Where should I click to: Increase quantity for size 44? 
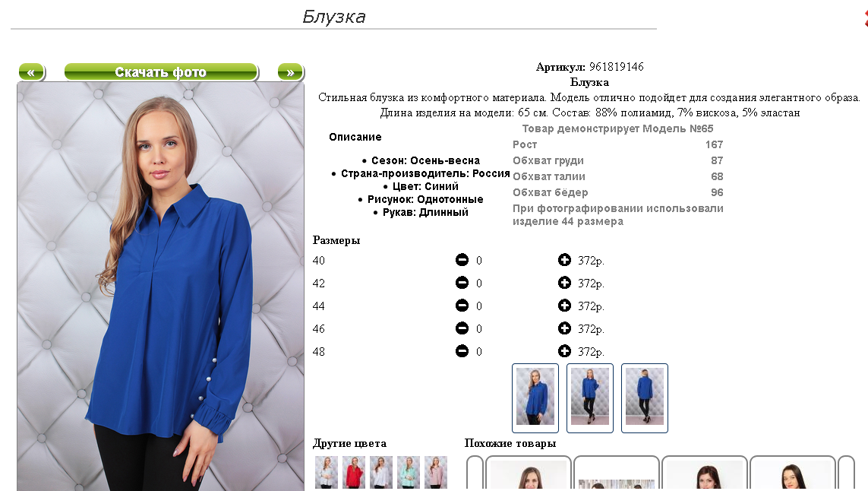564,306
